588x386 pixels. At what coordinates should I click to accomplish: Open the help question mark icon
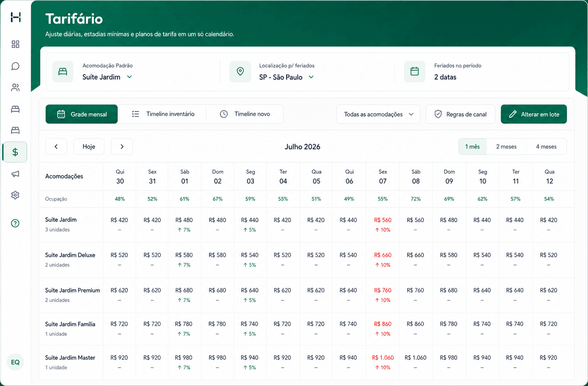pyautogui.click(x=15, y=223)
